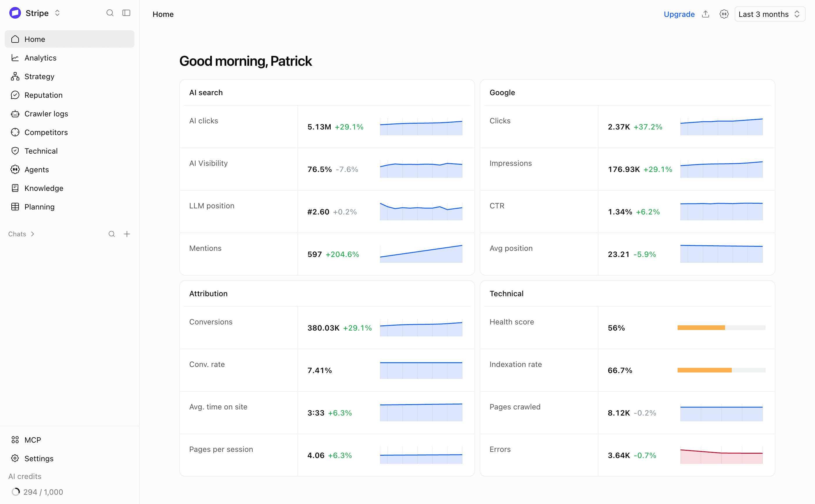Start a new chat with plus icon
Screen dimensions: 815x504
127,234
